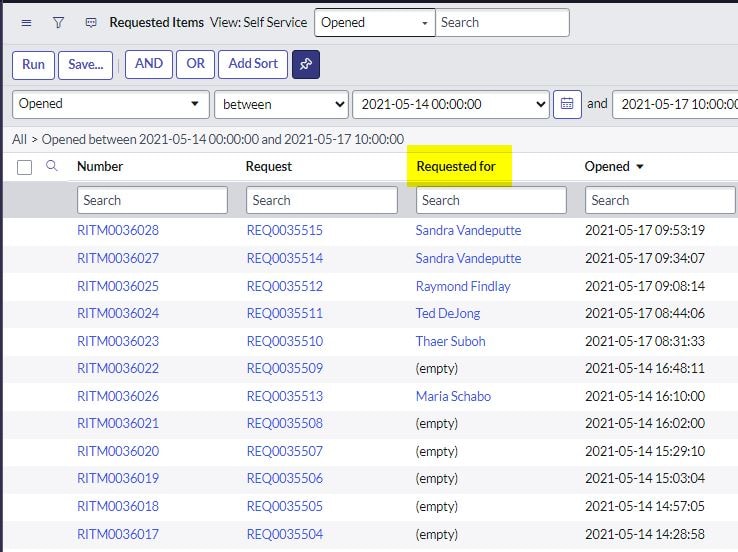Add an OR condition
Image resolution: width=738 pixels, height=552 pixels.
point(195,64)
